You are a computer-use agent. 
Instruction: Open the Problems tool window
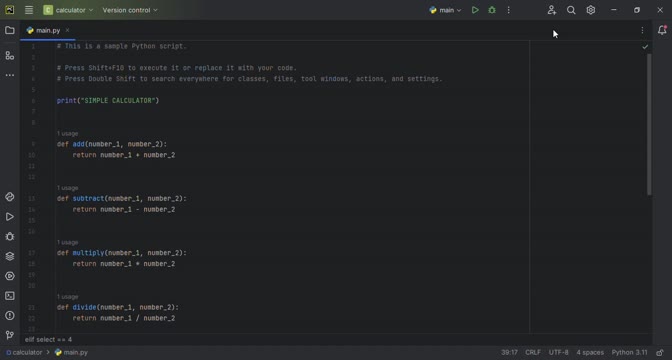[x=9, y=315]
